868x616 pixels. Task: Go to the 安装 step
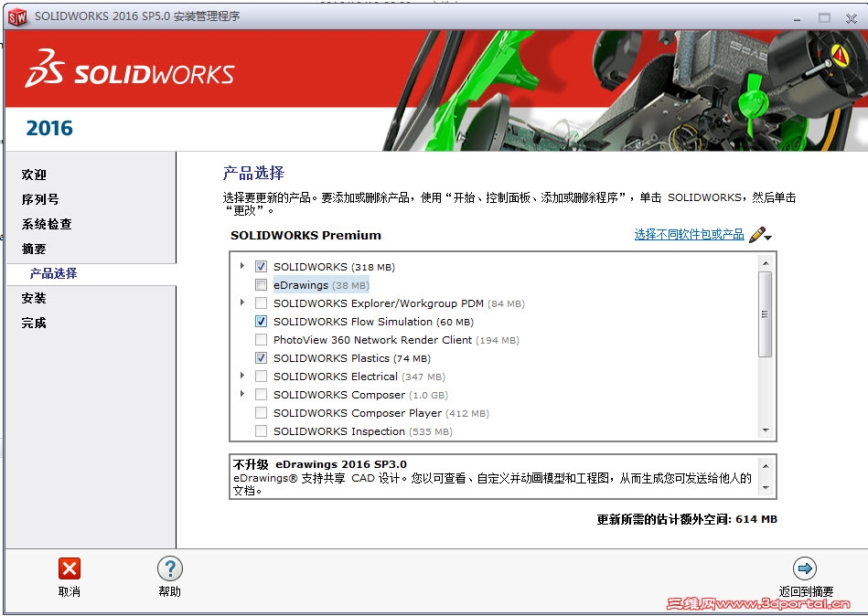34,298
